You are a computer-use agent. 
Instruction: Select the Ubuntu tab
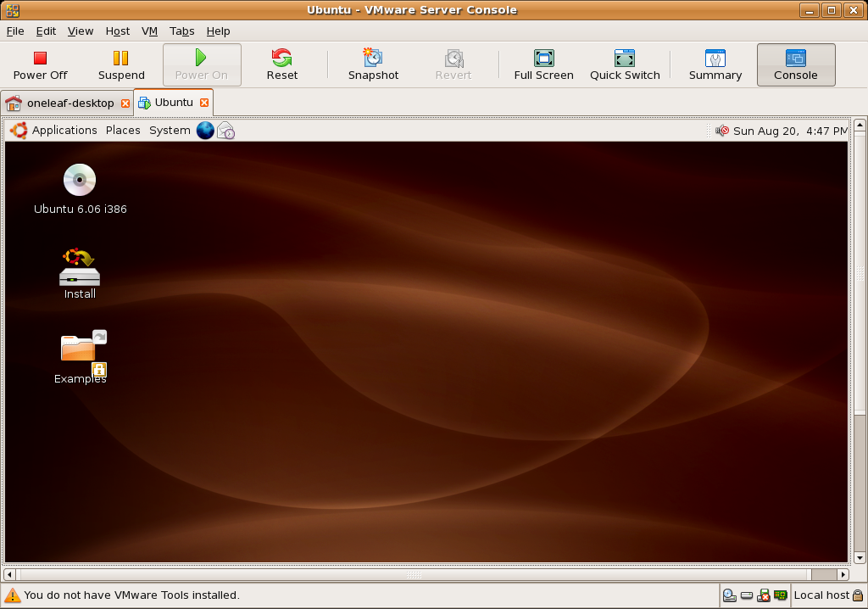tap(173, 103)
